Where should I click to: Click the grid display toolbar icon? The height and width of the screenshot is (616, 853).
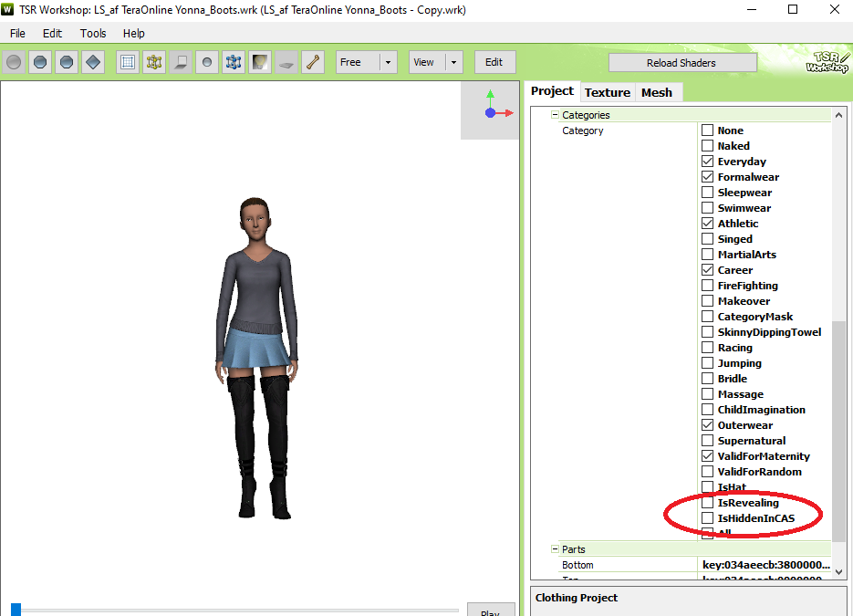pos(128,62)
